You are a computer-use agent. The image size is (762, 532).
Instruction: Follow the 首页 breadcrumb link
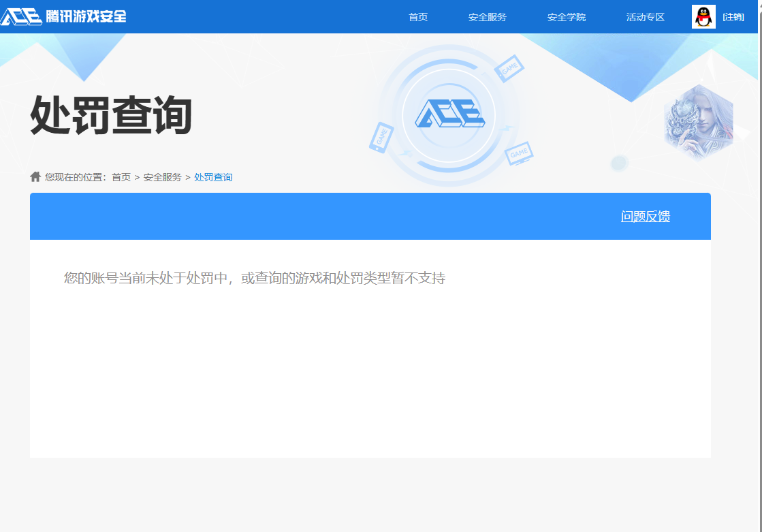coord(121,176)
